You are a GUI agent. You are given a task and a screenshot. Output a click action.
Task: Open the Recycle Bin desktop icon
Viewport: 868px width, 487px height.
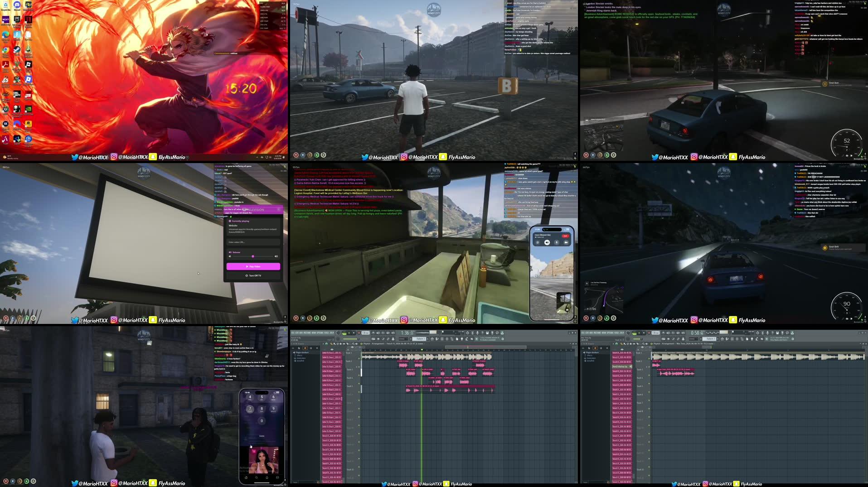tap(5, 5)
